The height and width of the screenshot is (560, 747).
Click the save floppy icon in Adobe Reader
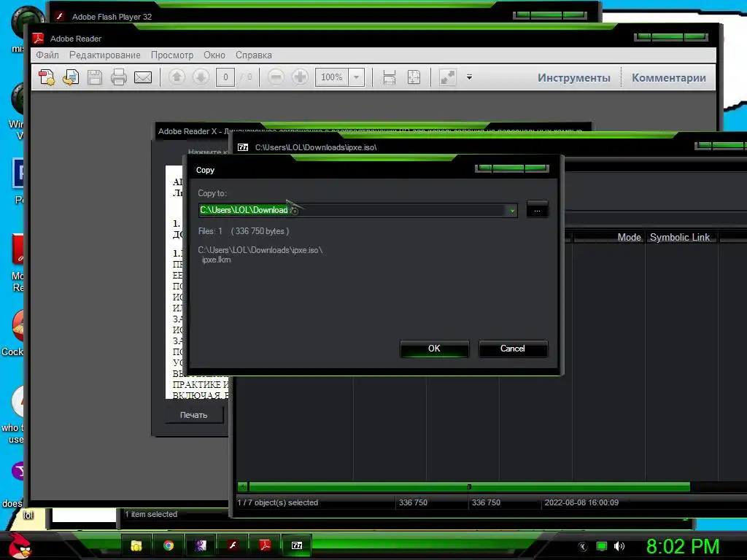pos(95,77)
